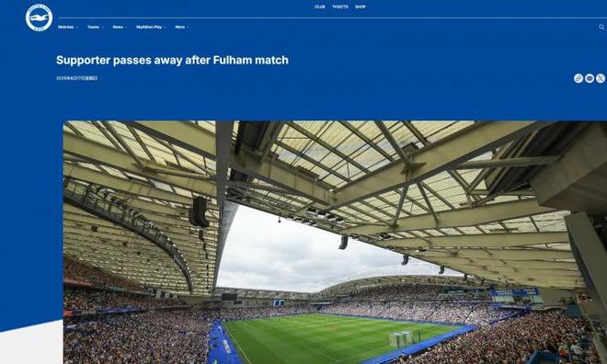The image size is (607, 364).
Task: Open the search magnifier icon
Action: (601, 27)
